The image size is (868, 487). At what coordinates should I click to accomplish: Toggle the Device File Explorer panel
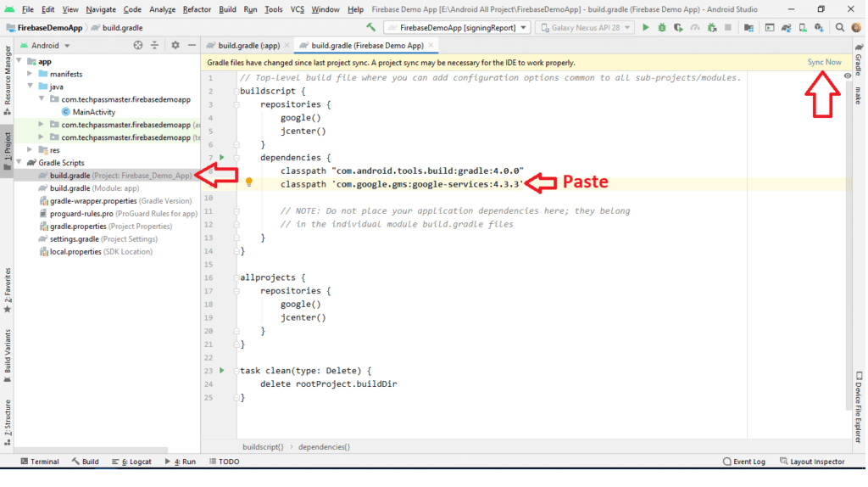coord(858,406)
